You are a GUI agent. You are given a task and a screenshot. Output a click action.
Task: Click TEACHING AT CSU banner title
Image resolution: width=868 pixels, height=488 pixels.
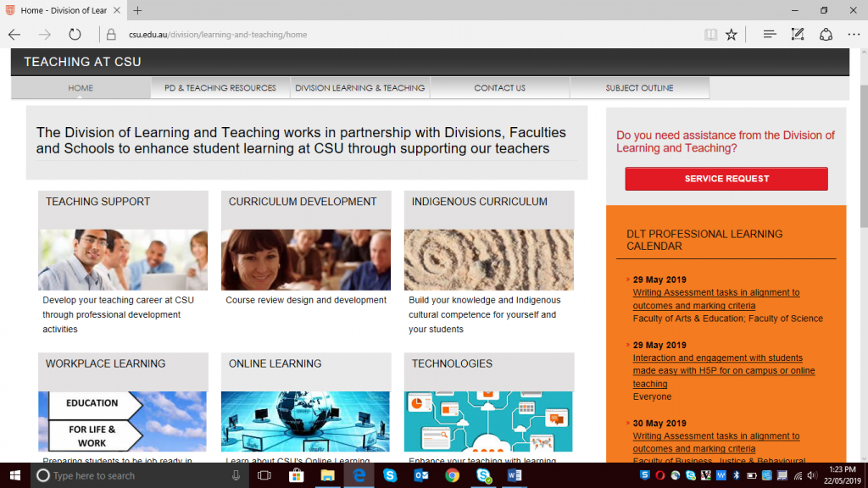click(82, 62)
